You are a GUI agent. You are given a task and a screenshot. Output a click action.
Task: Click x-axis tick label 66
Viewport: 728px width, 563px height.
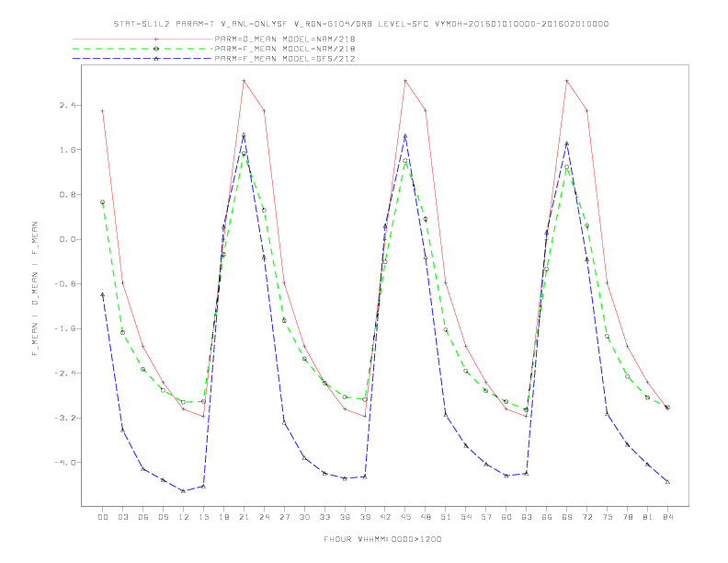tap(547, 517)
